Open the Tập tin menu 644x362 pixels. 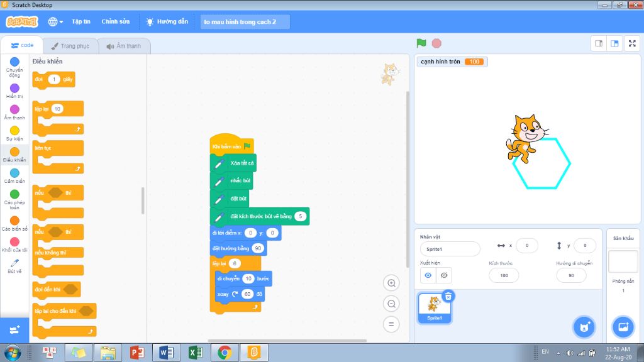(81, 22)
